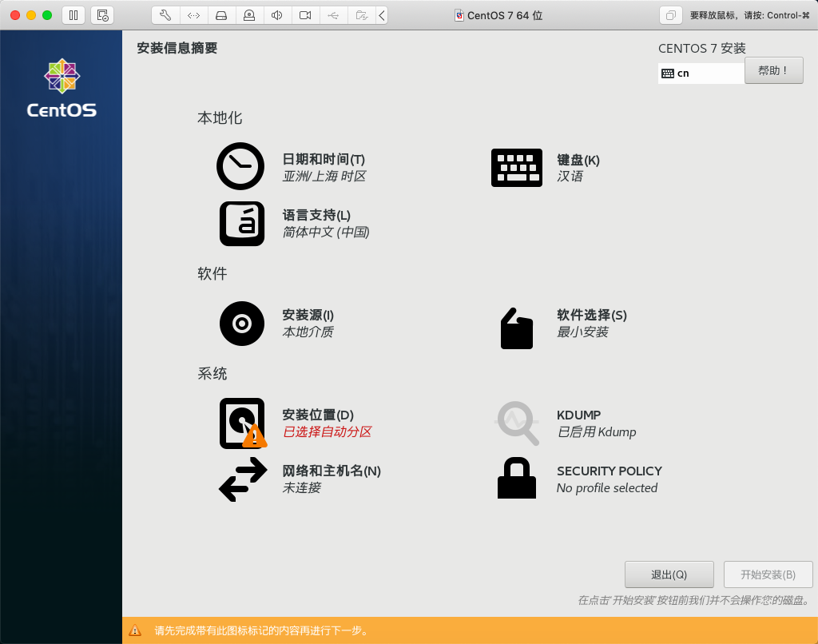Click the warning icon in orange bar
This screenshot has height=644, width=818.
(135, 630)
